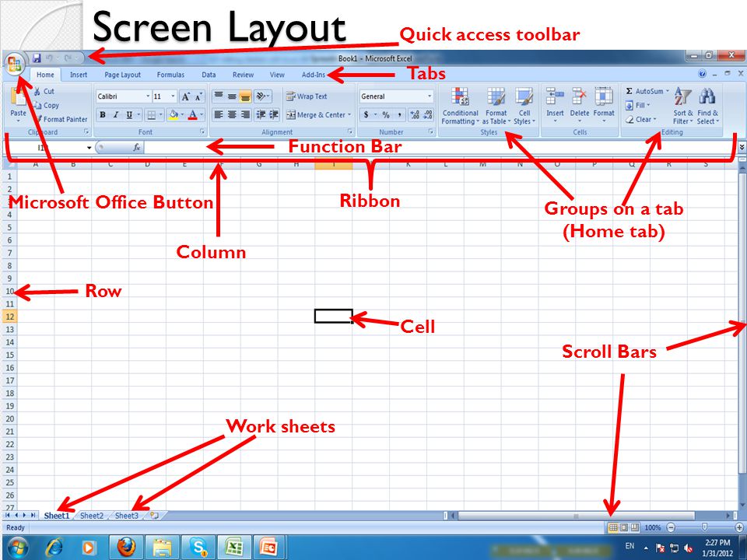Click the Insert Worksheet tab icon
The width and height of the screenshot is (747, 560).
point(154,515)
